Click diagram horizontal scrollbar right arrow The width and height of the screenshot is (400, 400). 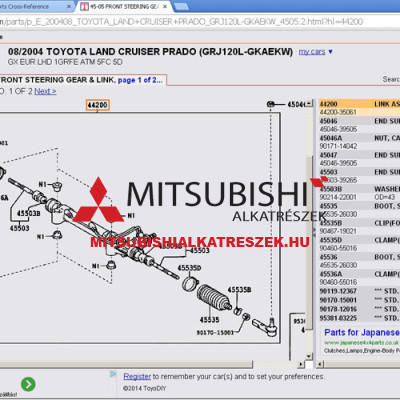click(x=301, y=364)
